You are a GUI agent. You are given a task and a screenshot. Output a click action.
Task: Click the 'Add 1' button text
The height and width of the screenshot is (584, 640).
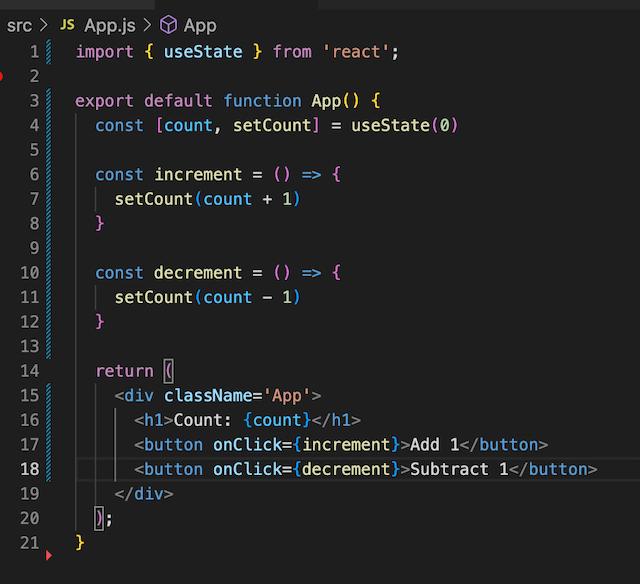coord(435,445)
